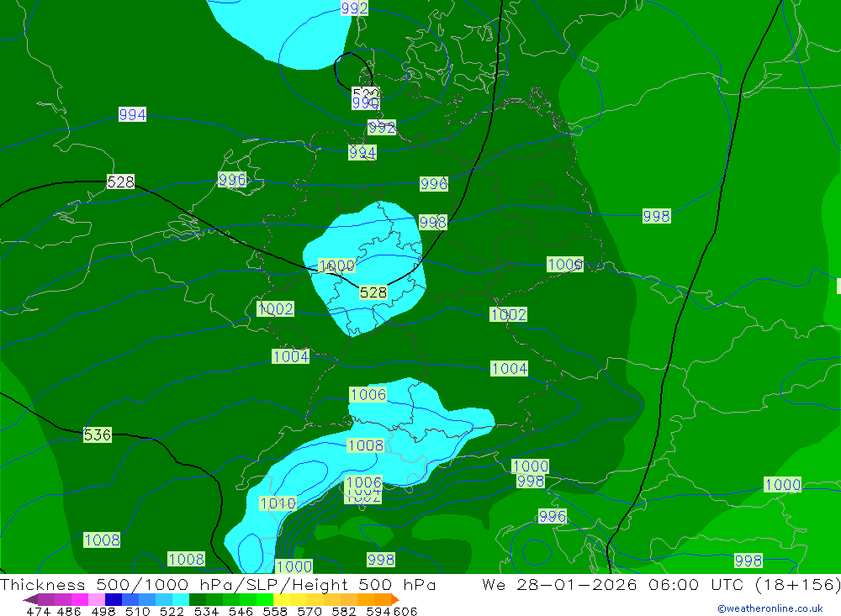Click the 'Thickness 500/1000 hPa/SLP/Height 500 hPa' title

click(218, 584)
